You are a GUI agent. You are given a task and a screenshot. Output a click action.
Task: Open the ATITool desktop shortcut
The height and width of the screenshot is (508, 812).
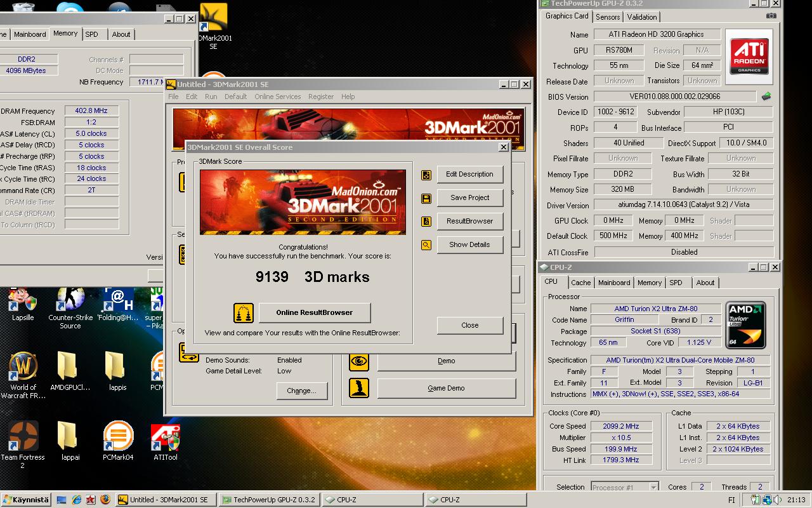pos(166,443)
